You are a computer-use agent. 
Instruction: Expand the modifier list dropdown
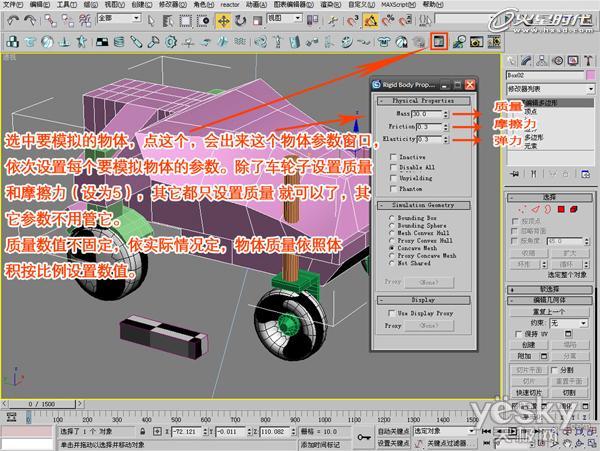tap(550, 89)
